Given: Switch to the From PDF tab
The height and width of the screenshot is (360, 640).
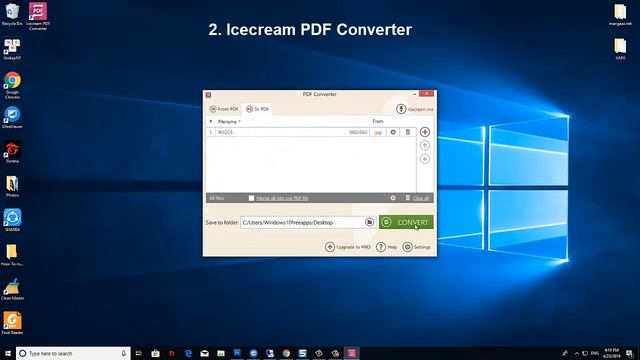Looking at the screenshot, I should (x=224, y=109).
